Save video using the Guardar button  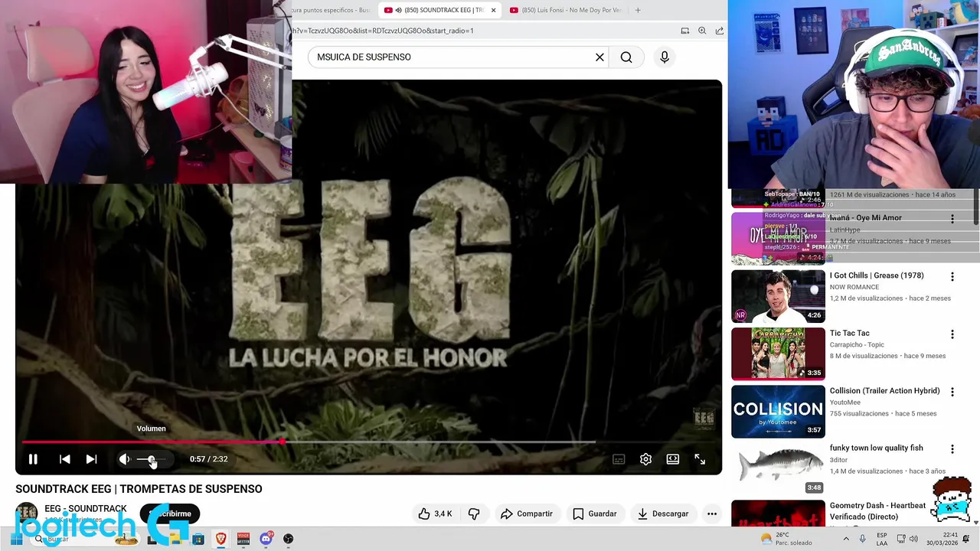tap(595, 514)
